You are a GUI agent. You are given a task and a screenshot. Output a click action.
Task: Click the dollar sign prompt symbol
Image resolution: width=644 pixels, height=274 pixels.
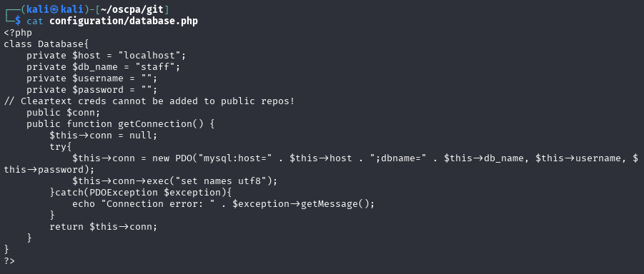coord(18,21)
